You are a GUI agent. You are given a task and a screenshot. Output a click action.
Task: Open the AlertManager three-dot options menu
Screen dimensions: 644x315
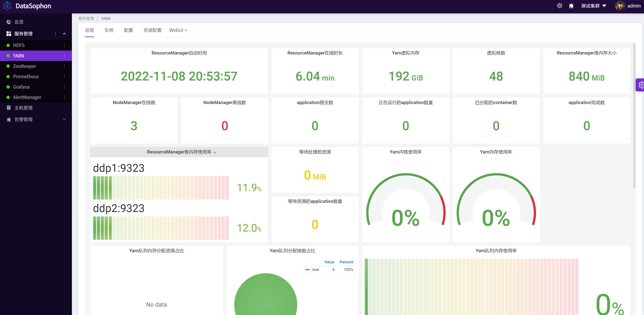(64, 97)
